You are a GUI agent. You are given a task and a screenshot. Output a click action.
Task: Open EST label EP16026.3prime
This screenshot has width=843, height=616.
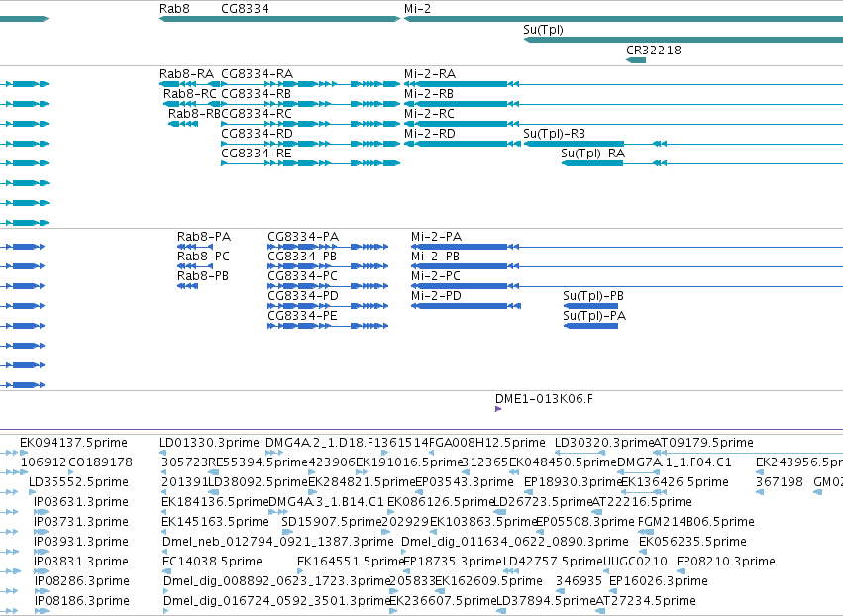(659, 581)
